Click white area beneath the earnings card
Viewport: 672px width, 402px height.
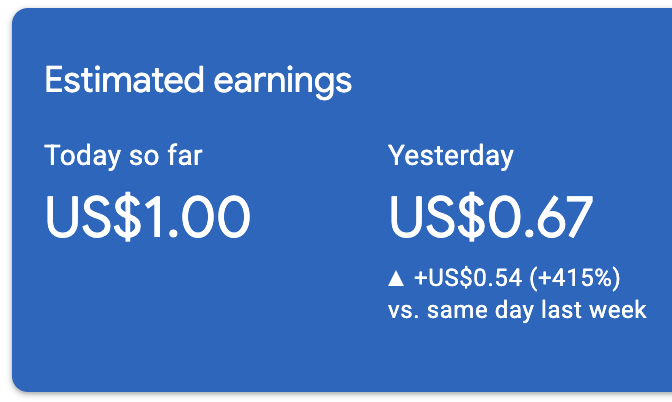(x=300, y=396)
